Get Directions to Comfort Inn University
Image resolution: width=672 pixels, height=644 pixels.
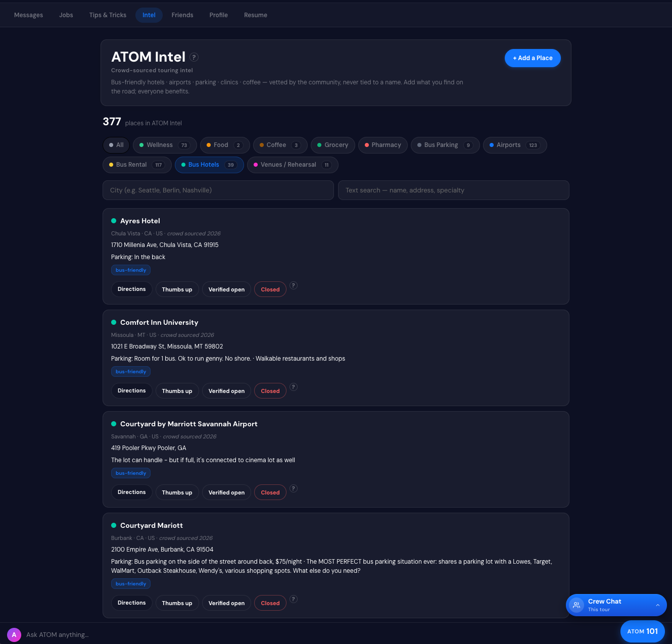132,391
